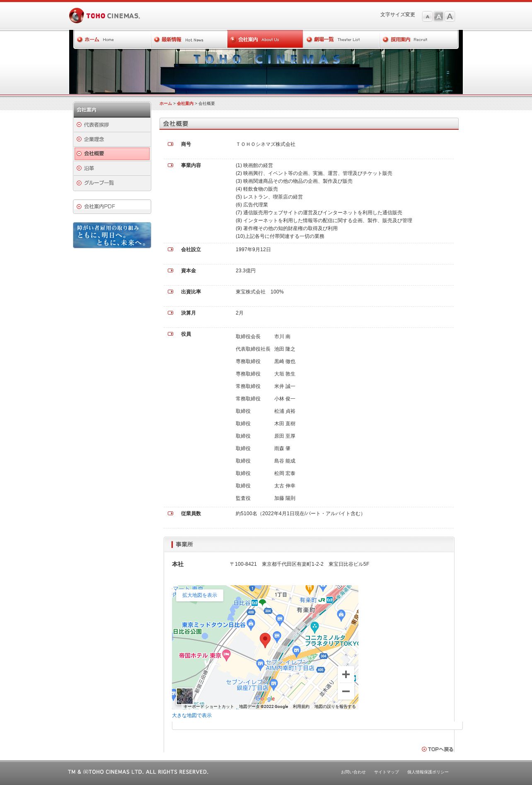
Task: Open the 劇場一覧 Theater List menu
Action: coord(341,39)
